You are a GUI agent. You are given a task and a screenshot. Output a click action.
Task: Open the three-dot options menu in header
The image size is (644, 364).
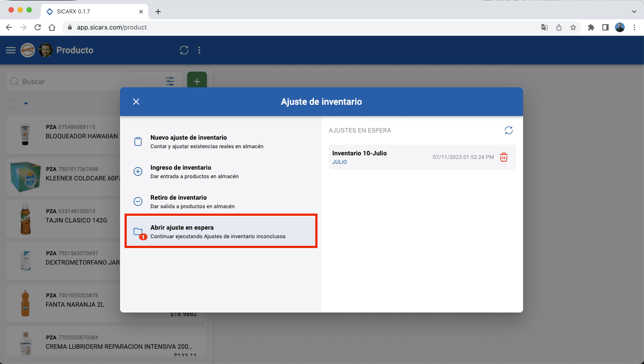(199, 50)
